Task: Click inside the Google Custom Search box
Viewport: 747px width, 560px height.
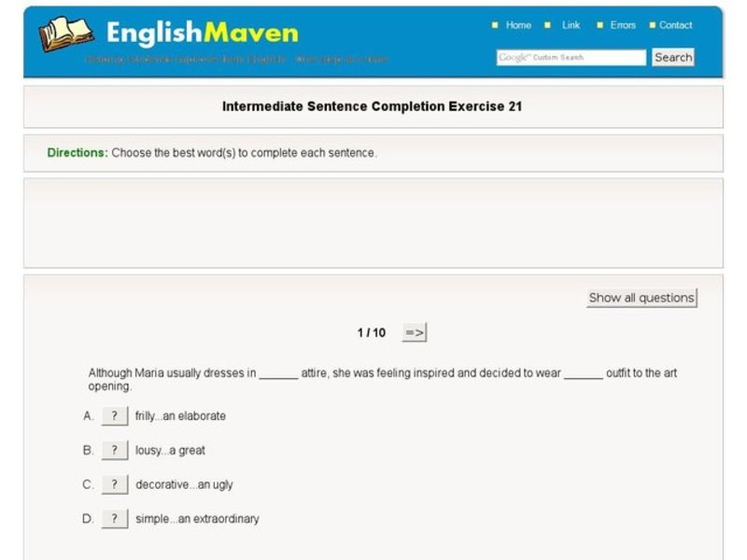Action: click(570, 57)
